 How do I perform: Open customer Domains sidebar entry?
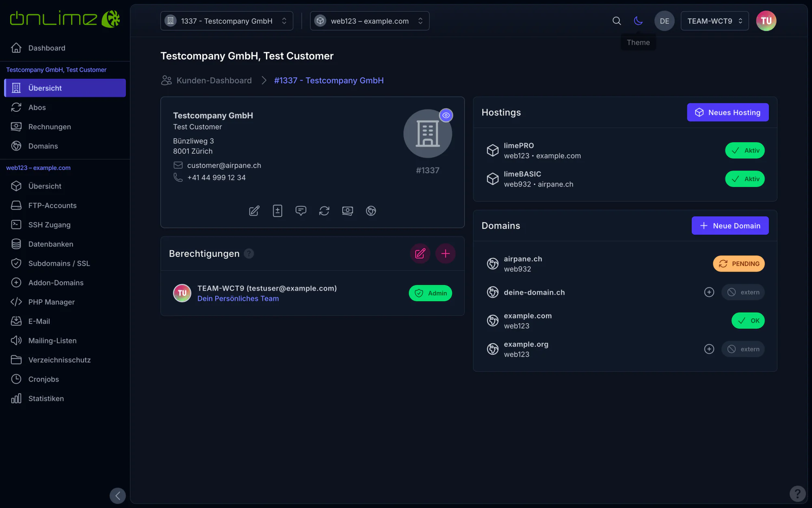(65, 146)
